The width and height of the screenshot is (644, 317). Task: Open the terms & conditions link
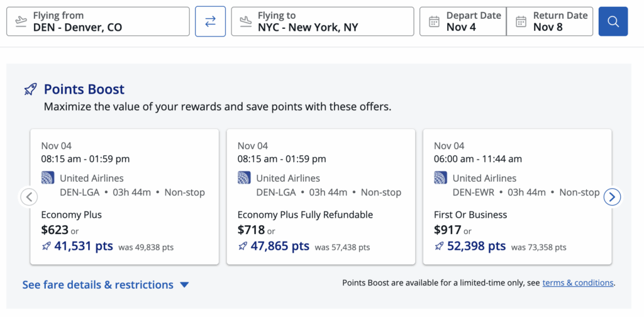click(x=577, y=283)
